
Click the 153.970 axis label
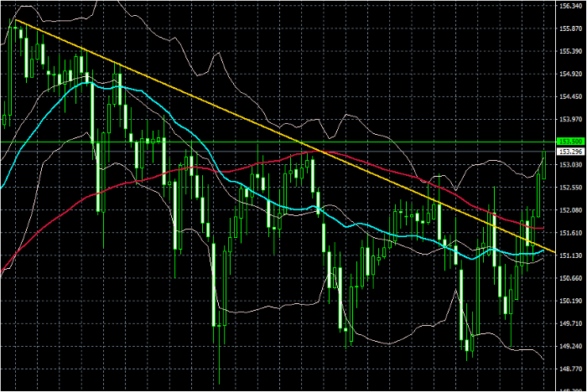click(571, 119)
